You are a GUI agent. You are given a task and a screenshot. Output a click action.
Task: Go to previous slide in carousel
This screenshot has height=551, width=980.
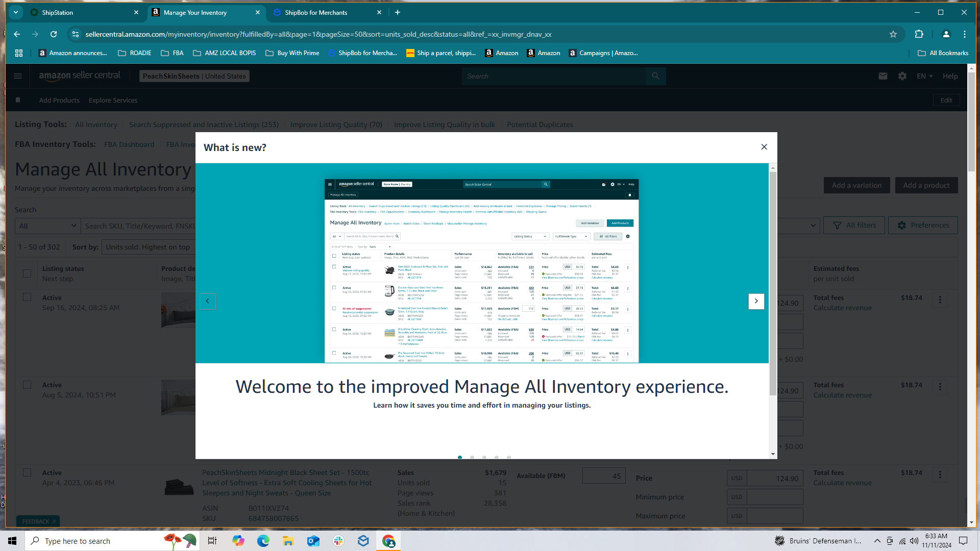click(x=208, y=301)
